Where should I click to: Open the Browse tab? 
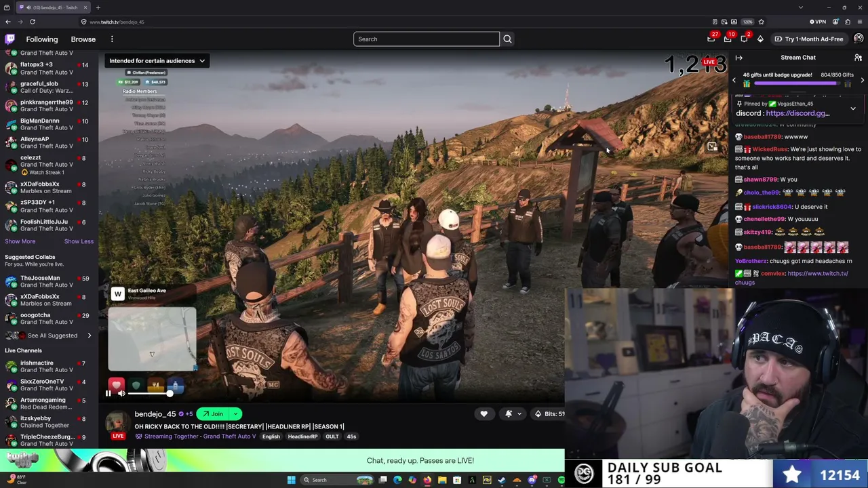click(83, 39)
